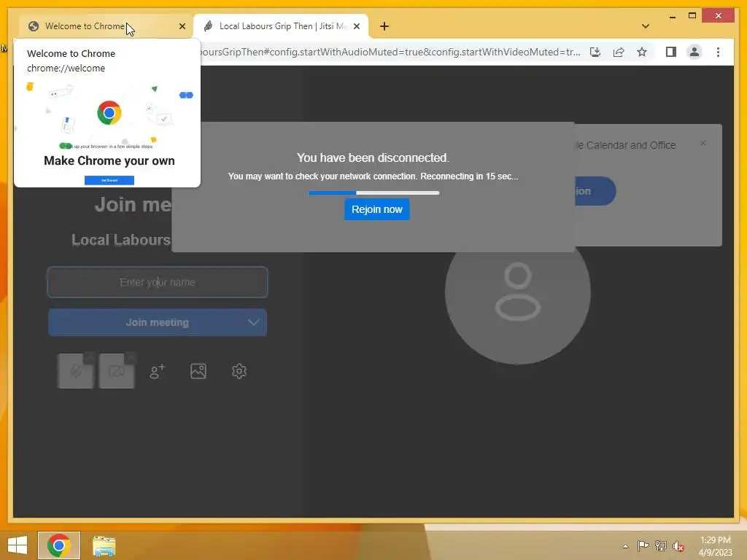The height and width of the screenshot is (560, 747).
Task: Click the Enter your name field
Action: [158, 282]
